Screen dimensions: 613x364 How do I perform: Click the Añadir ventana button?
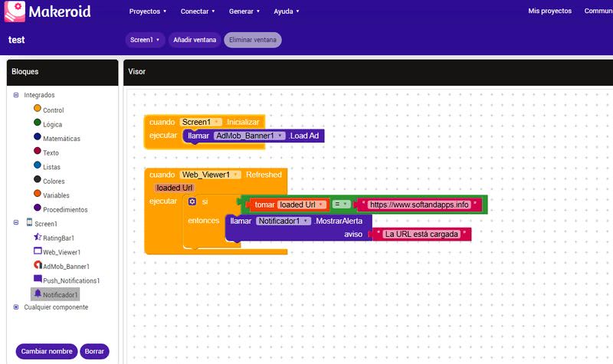(195, 40)
